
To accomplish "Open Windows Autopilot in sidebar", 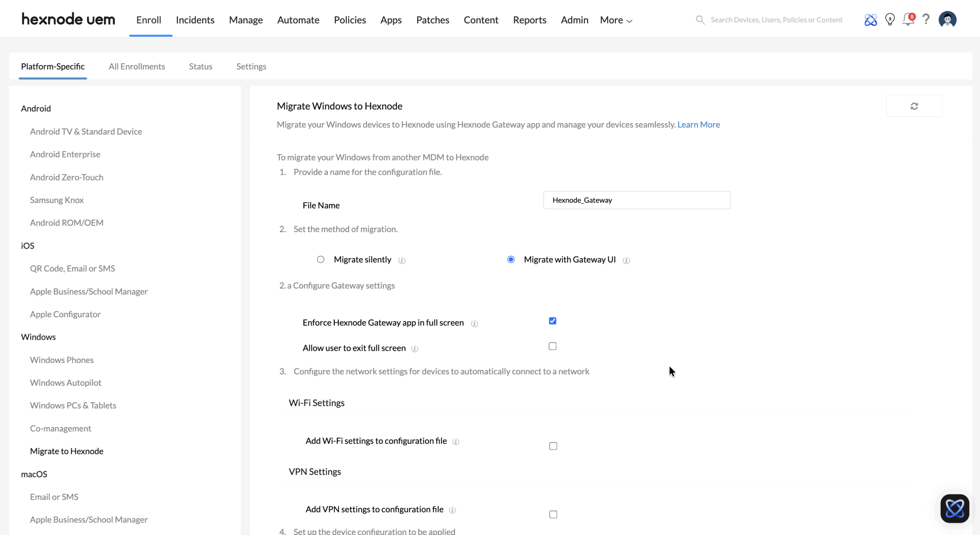I will pos(65,383).
